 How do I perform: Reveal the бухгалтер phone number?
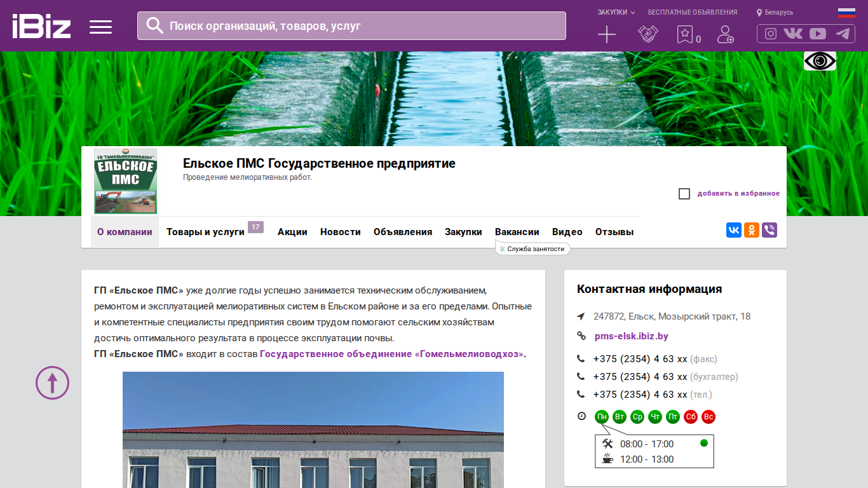click(641, 377)
